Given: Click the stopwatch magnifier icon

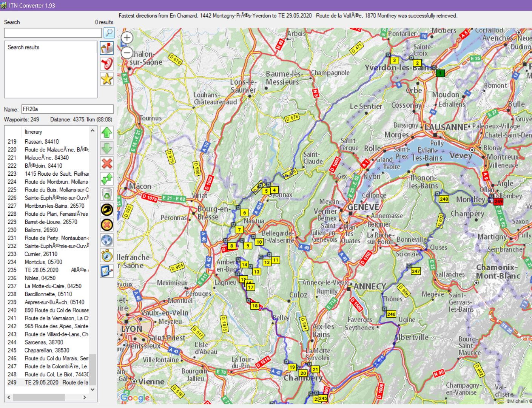Looking at the screenshot, I should click(107, 255).
